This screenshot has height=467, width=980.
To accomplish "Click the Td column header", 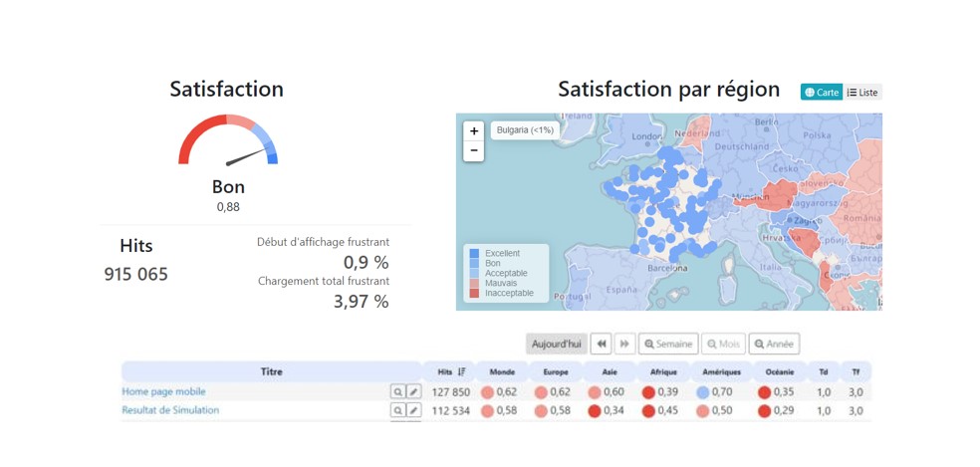I will [824, 371].
